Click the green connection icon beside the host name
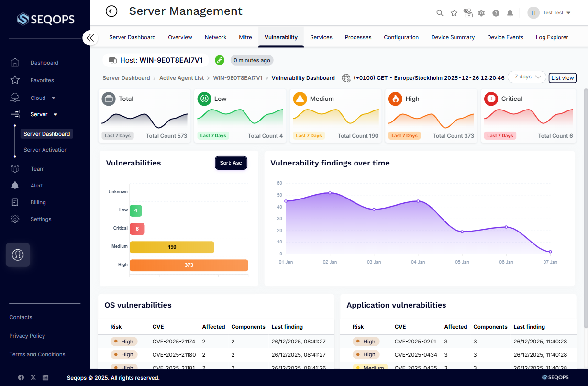This screenshot has height=386, width=588. (220, 60)
